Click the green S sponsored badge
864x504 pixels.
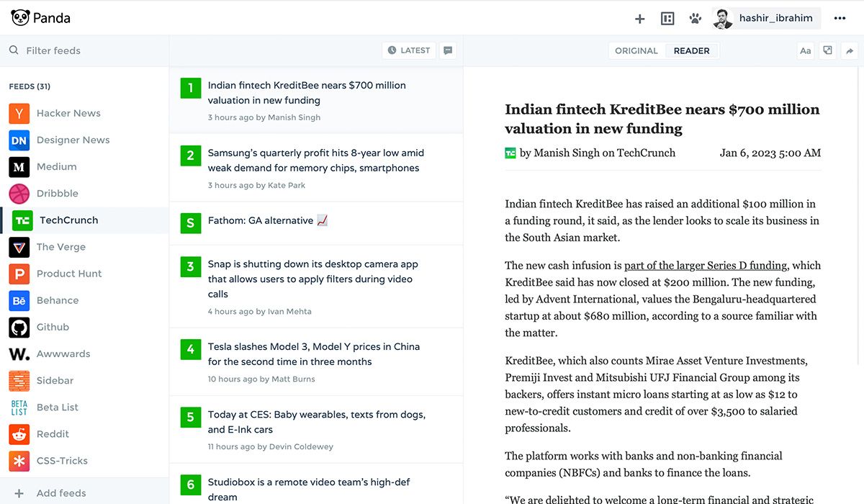tap(190, 223)
